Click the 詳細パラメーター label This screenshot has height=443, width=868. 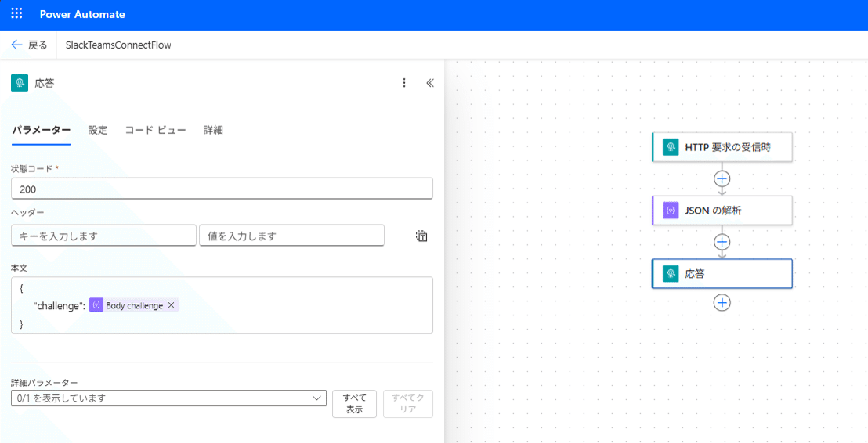click(45, 382)
